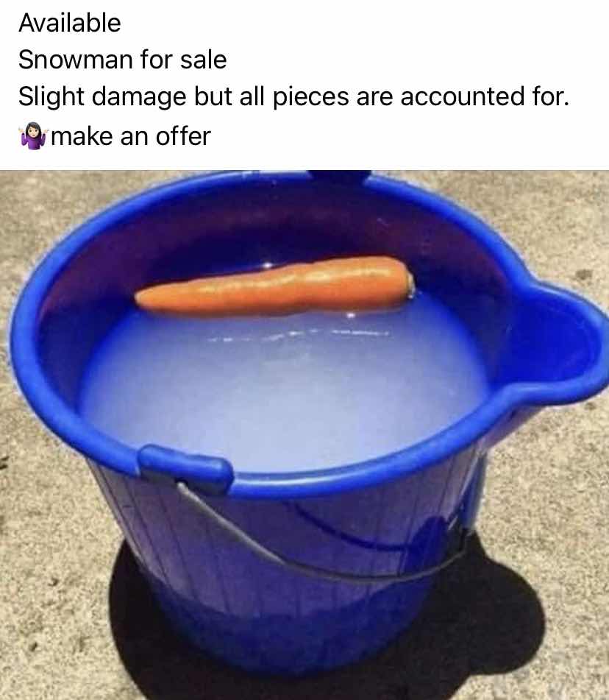Click the shrugging woman emoji
609x700 pixels.
click(32, 136)
